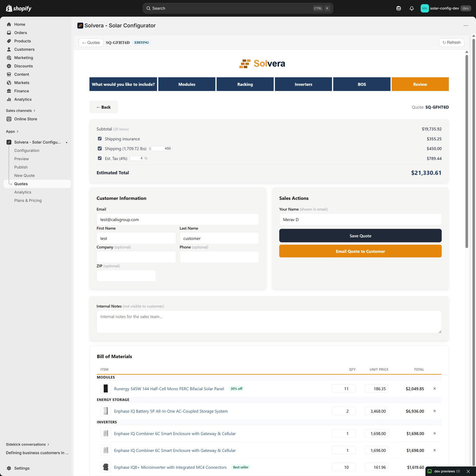Click the Refresh button

coord(452,43)
